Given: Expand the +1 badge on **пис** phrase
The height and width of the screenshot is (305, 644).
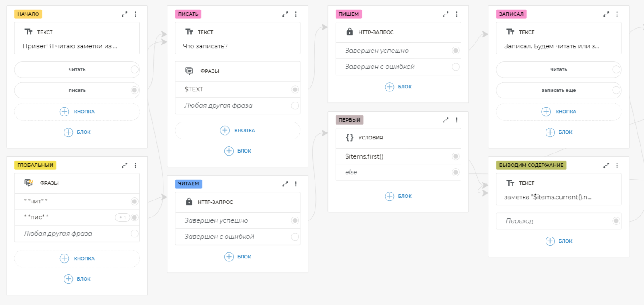Looking at the screenshot, I should click(x=122, y=217).
